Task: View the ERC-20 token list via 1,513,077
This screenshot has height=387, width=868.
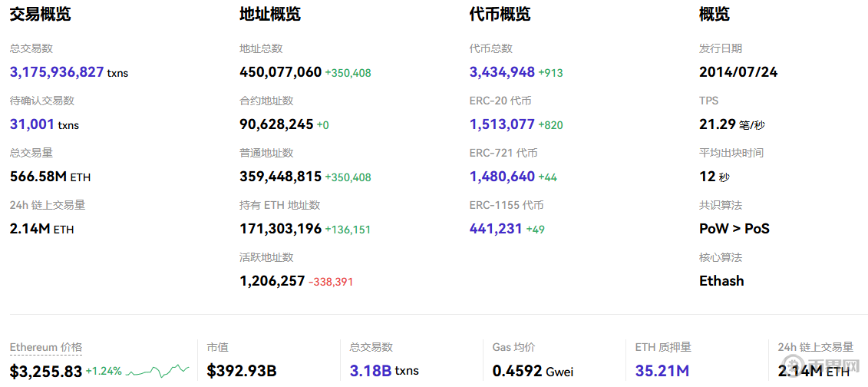Action: tap(502, 124)
